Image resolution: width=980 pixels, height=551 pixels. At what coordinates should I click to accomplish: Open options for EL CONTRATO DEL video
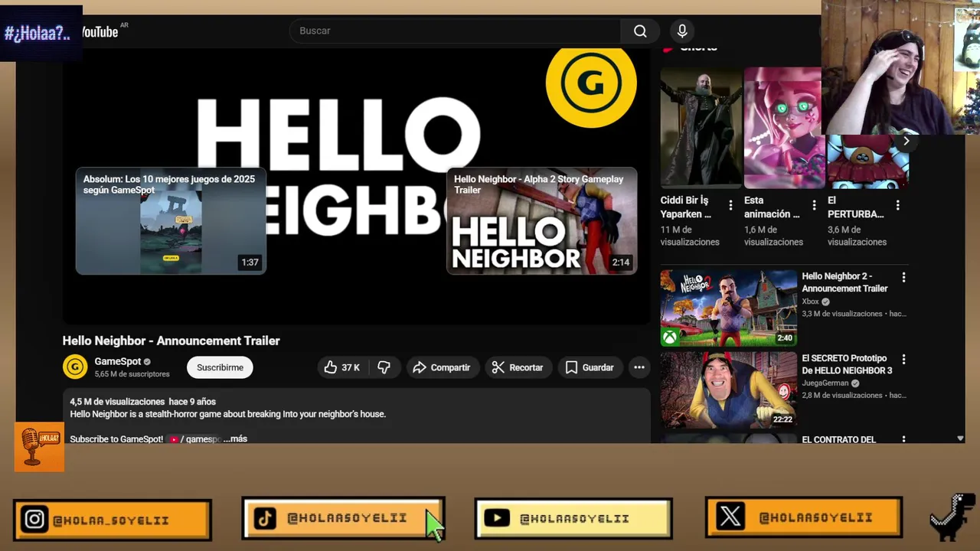click(x=903, y=439)
